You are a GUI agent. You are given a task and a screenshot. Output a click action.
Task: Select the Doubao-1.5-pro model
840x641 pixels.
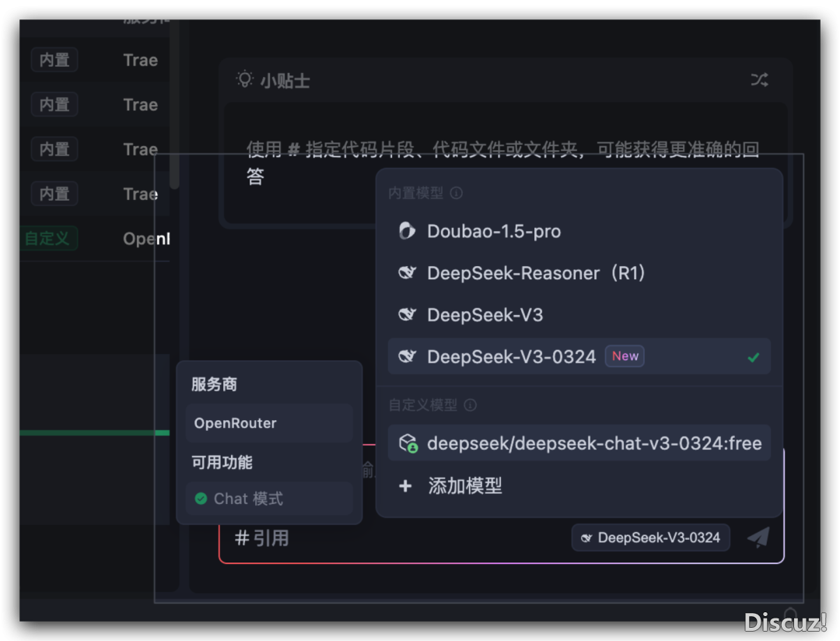(579, 232)
